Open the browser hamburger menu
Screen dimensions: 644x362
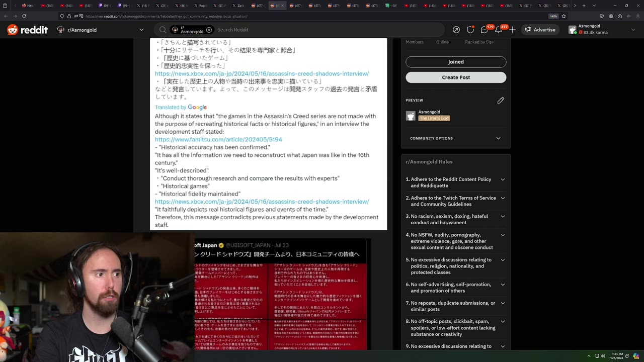click(x=637, y=16)
